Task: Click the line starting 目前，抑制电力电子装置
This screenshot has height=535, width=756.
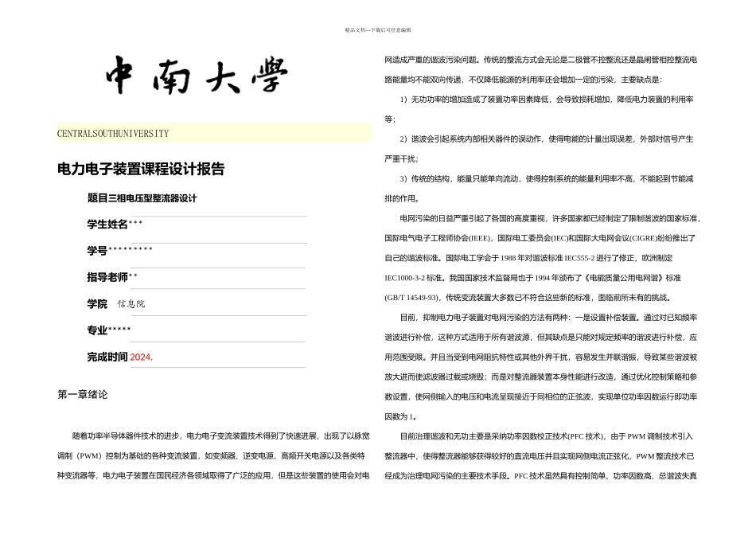Action: pyautogui.click(x=548, y=318)
